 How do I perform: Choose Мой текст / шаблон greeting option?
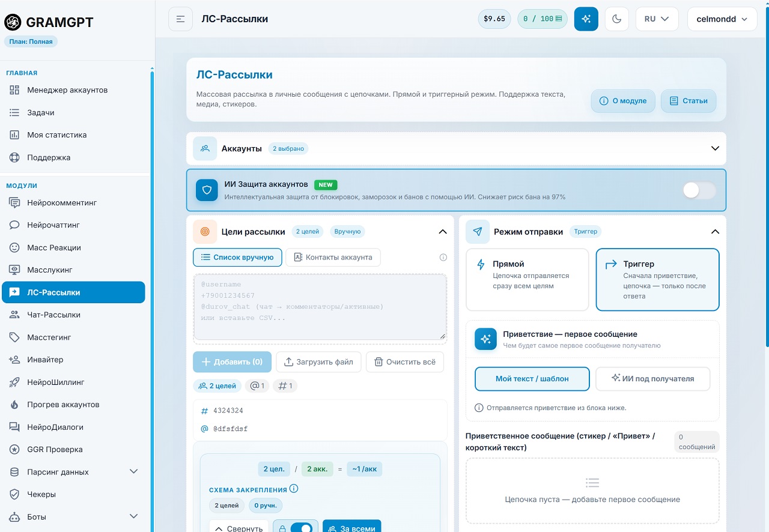click(x=532, y=379)
